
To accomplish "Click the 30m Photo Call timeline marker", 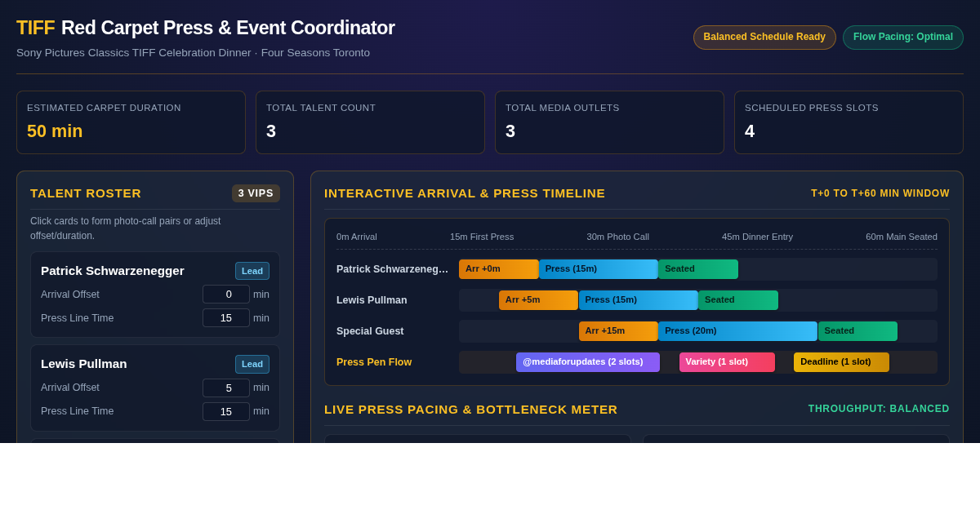I will (617, 237).
